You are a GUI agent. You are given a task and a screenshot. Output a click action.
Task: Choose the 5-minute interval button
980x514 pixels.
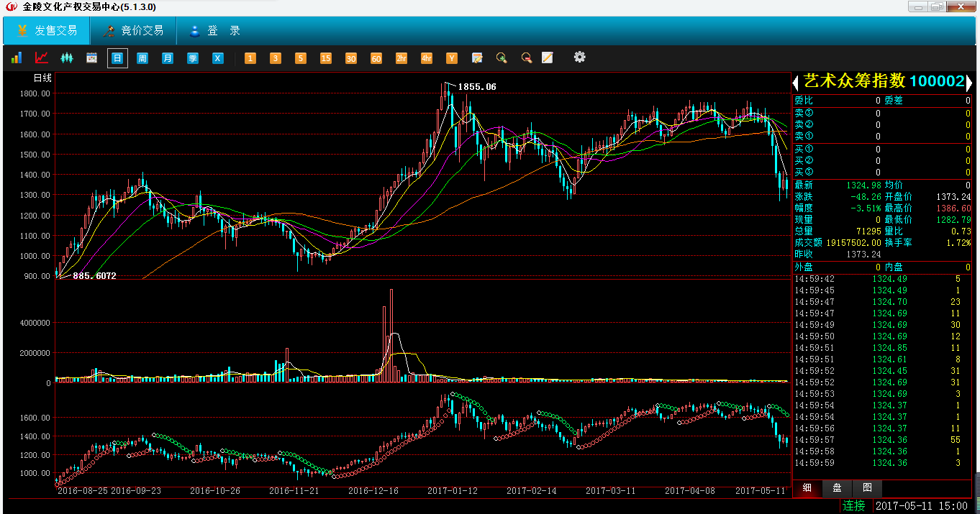tap(301, 58)
